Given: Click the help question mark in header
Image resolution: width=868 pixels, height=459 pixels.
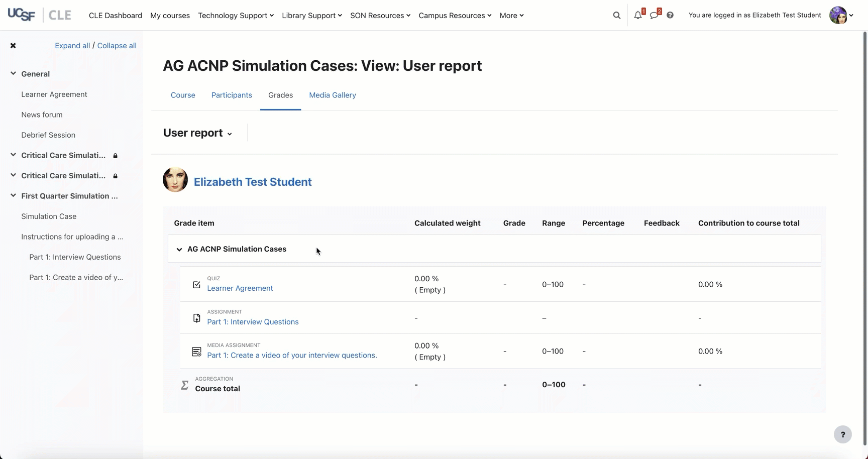Looking at the screenshot, I should click(670, 16).
